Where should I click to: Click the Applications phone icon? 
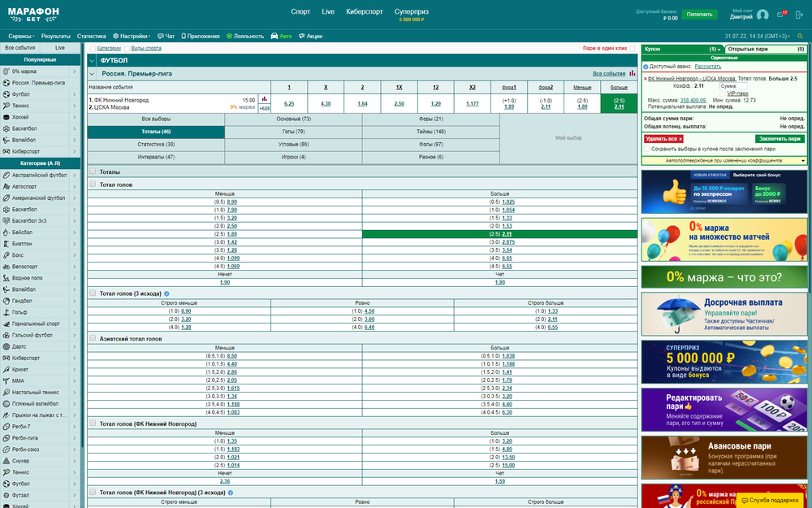(184, 37)
